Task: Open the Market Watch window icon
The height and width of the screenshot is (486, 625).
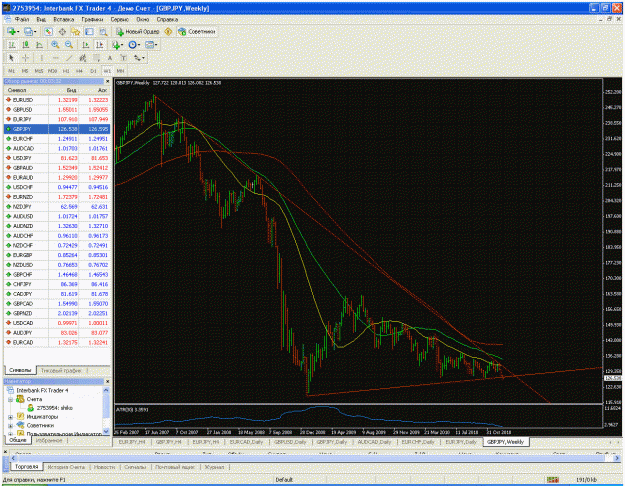Action: click(x=48, y=31)
